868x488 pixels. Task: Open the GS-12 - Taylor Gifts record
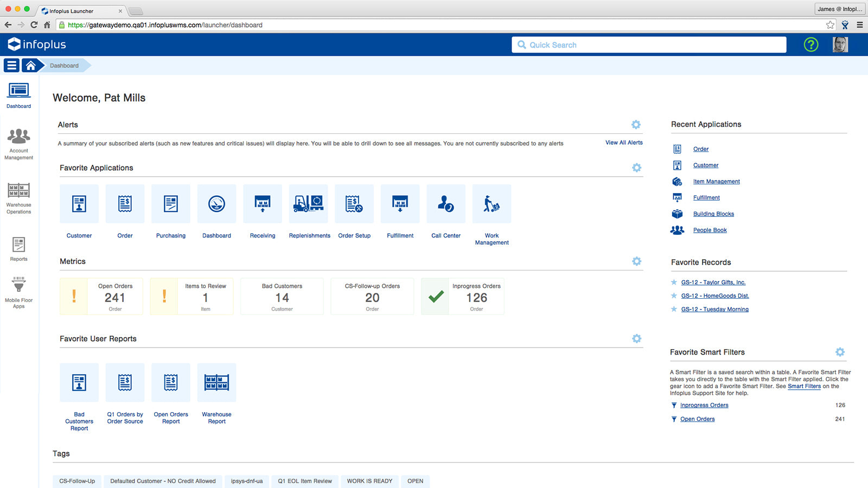click(x=713, y=282)
